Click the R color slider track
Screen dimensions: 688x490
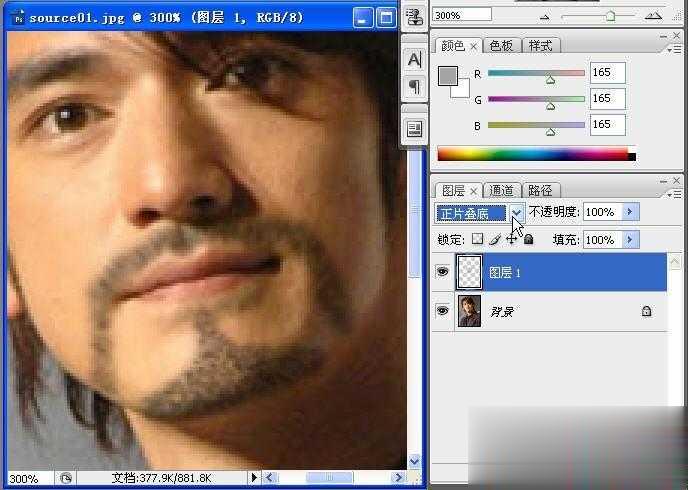536,73
